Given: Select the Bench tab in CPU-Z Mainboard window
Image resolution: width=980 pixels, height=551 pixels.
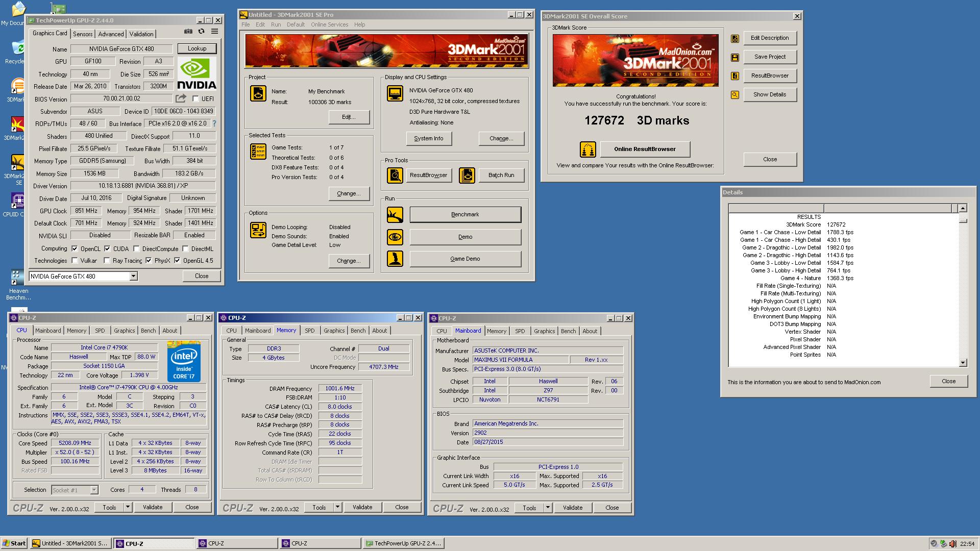Looking at the screenshot, I should pyautogui.click(x=568, y=331).
